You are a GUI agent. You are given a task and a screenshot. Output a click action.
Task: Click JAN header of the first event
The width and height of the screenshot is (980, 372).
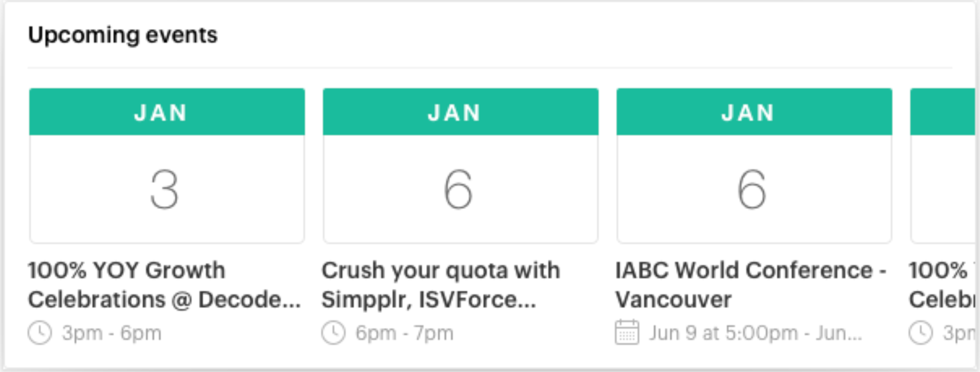coord(167,112)
